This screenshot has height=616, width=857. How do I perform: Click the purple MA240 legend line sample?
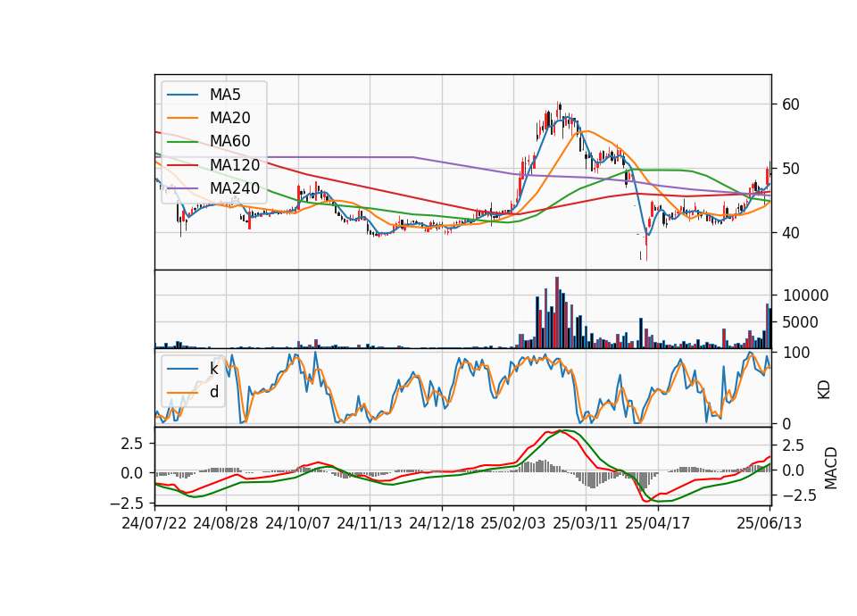182,188
